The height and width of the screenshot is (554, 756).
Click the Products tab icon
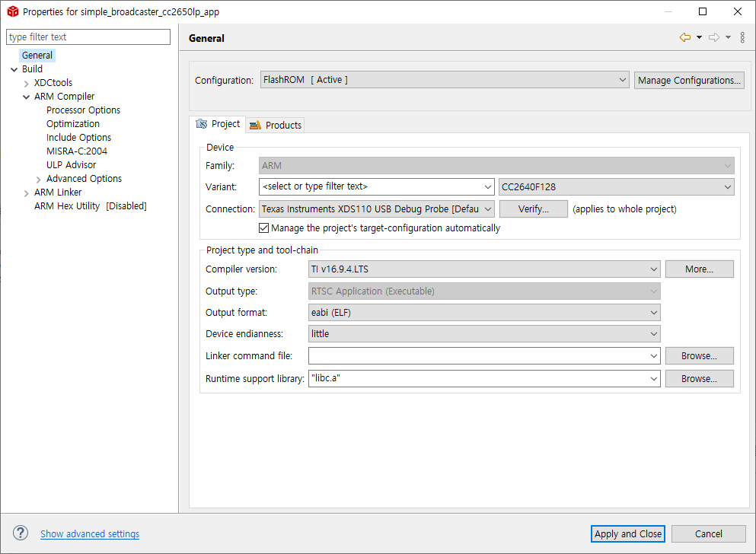point(255,126)
